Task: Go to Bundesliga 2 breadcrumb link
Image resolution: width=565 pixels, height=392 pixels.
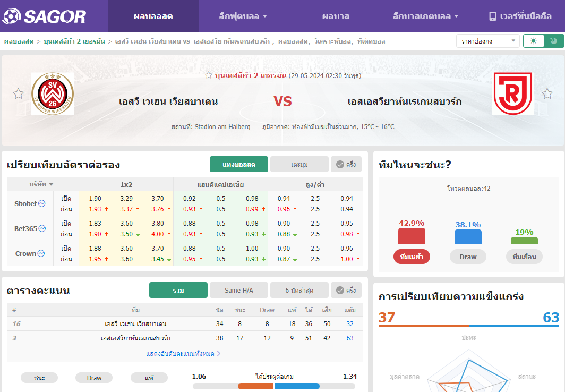Action: pos(74,41)
